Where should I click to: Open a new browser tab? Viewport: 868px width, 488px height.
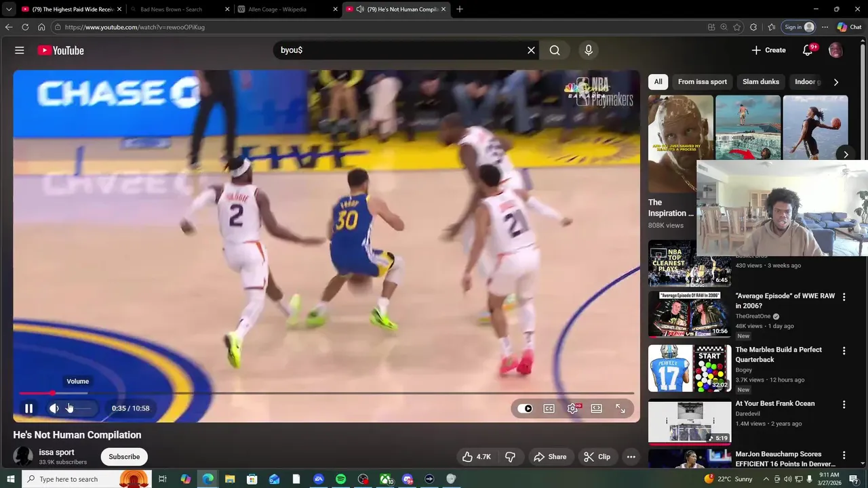tap(460, 9)
